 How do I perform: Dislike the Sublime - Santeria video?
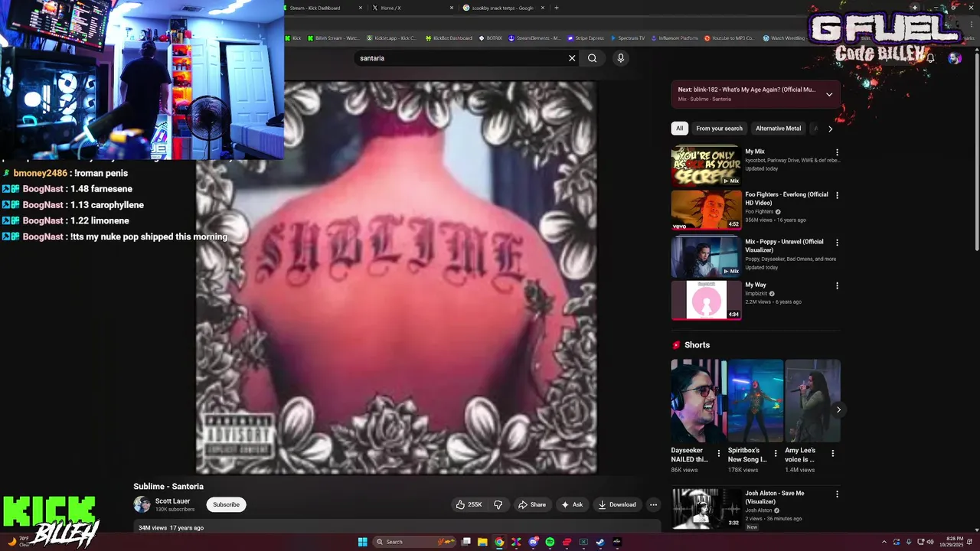498,504
